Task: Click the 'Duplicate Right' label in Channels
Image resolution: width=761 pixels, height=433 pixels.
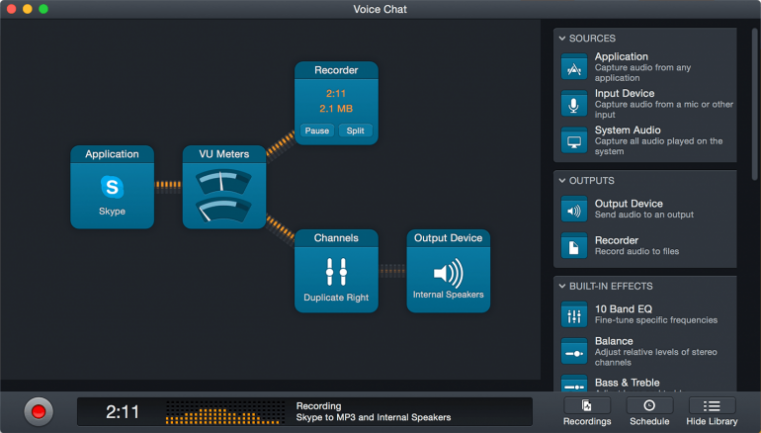Action: 336,298
